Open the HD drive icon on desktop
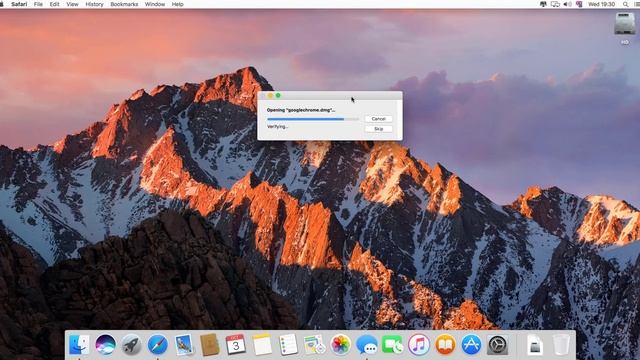This screenshot has width=640, height=360. (624, 25)
